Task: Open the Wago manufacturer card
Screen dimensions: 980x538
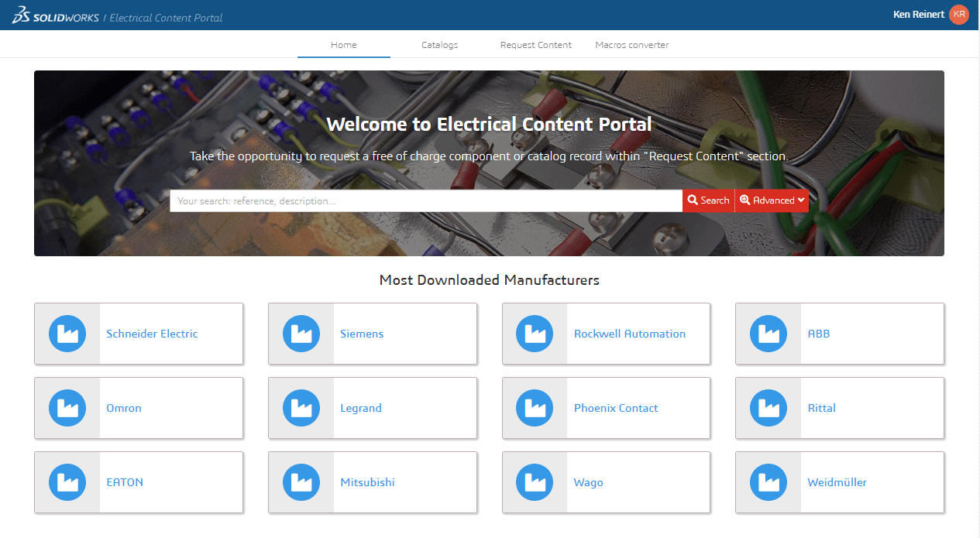Action: point(588,482)
